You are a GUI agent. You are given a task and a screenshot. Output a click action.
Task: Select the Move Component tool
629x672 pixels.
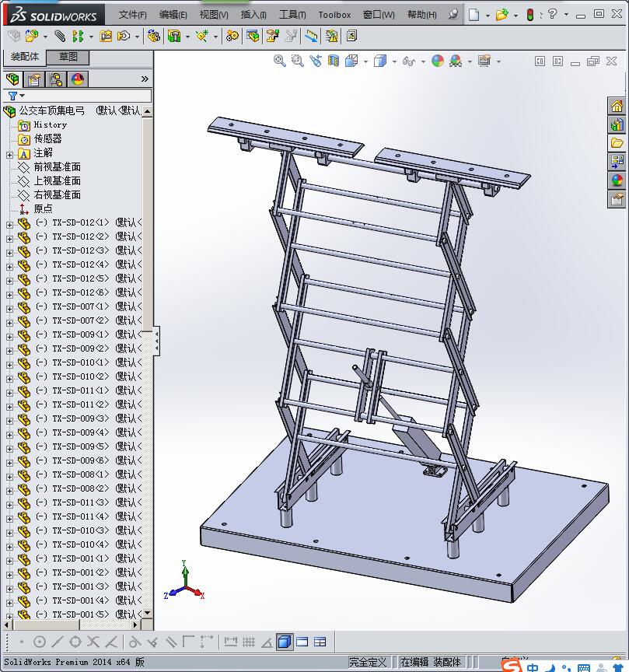coord(124,36)
